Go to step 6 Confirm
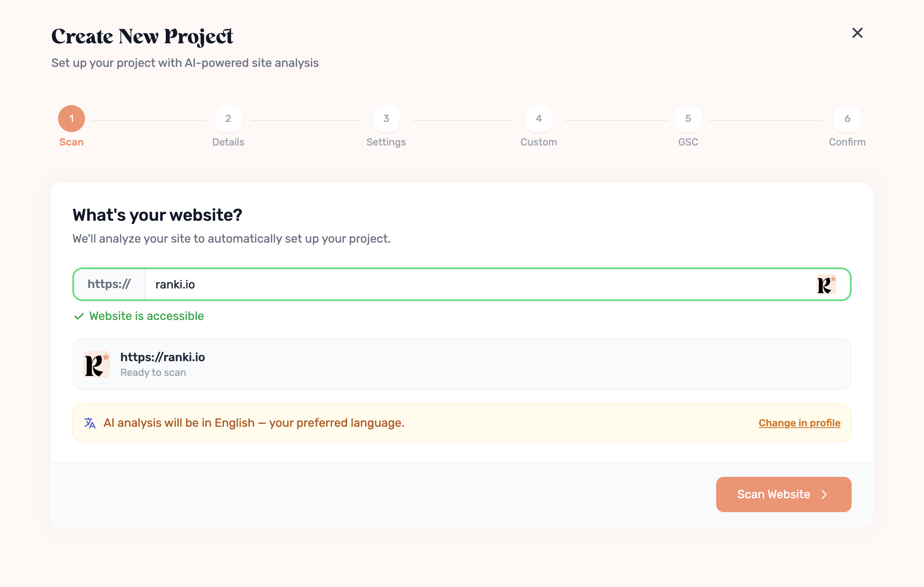The width and height of the screenshot is (924, 587). (x=847, y=119)
